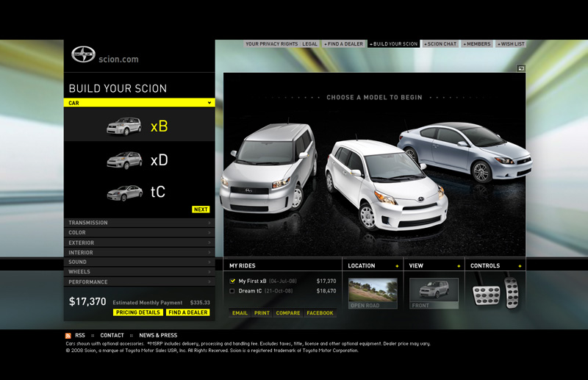
Task: Click the wide brake pedal control
Action: (487, 295)
